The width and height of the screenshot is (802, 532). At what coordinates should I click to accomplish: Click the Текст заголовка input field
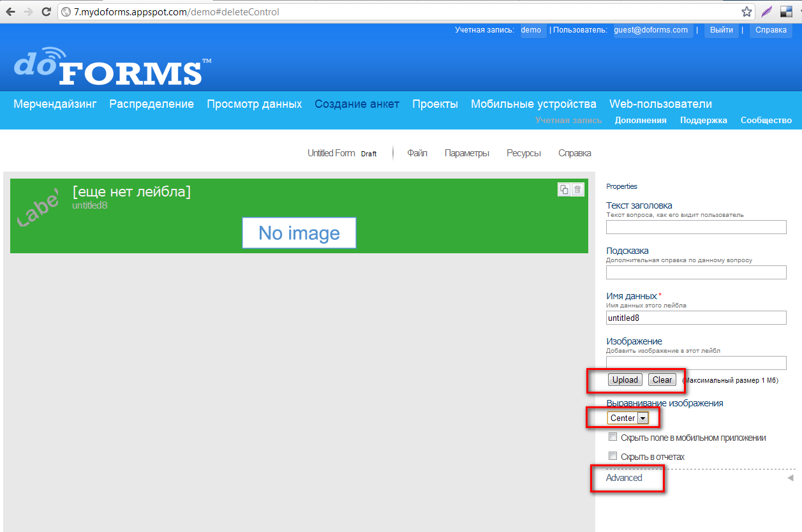pyautogui.click(x=696, y=227)
